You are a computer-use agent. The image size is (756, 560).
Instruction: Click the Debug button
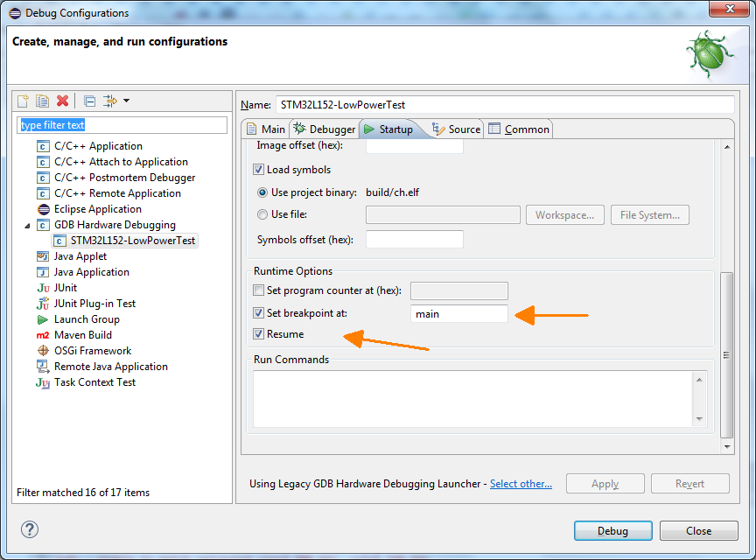(x=612, y=531)
